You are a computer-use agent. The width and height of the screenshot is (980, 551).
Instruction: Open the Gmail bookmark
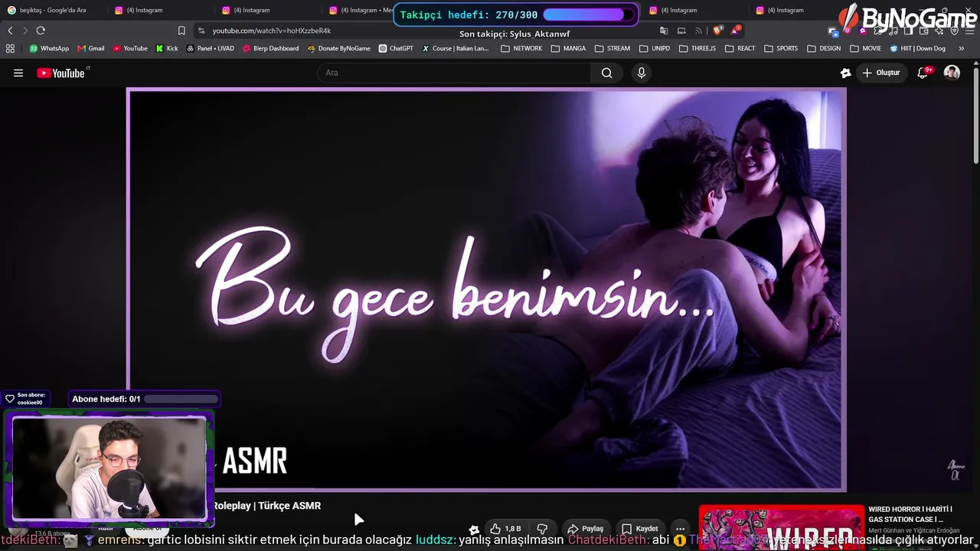pyautogui.click(x=90, y=48)
